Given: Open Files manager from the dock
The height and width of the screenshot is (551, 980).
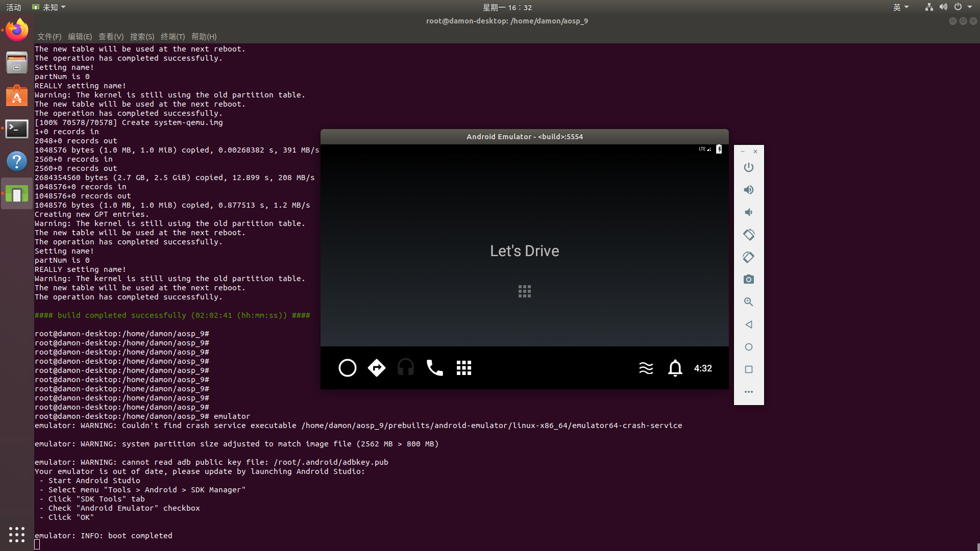Looking at the screenshot, I should 17,63.
